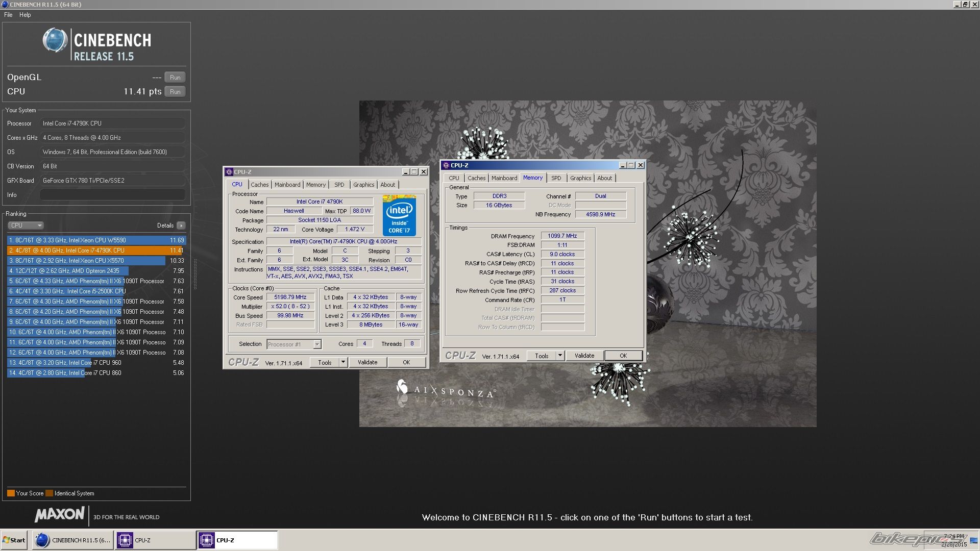980x551 pixels.
Task: Select SPD tab in CPU-Z Memory window
Action: pyautogui.click(x=556, y=178)
